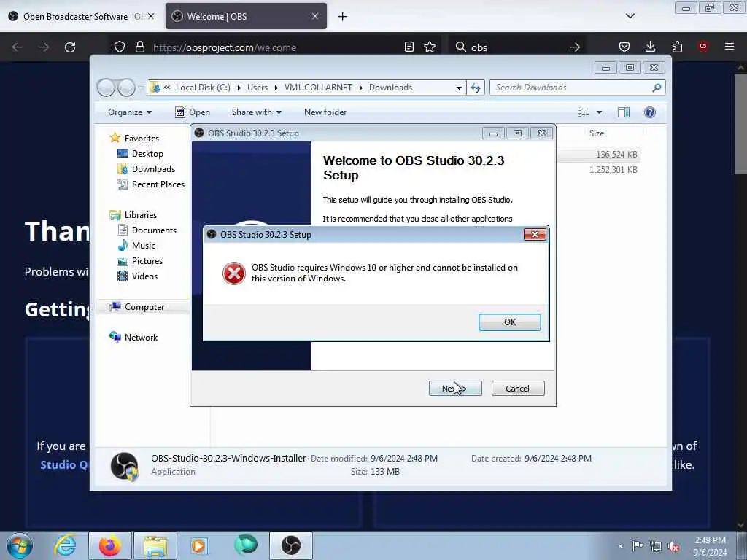The image size is (747, 560).
Task: Reload the page in Firefox
Action: [70, 47]
